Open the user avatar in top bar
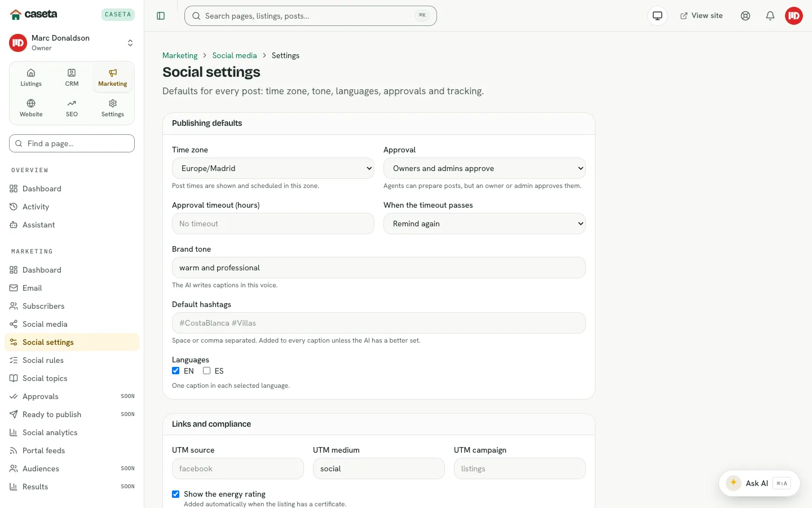 point(794,16)
